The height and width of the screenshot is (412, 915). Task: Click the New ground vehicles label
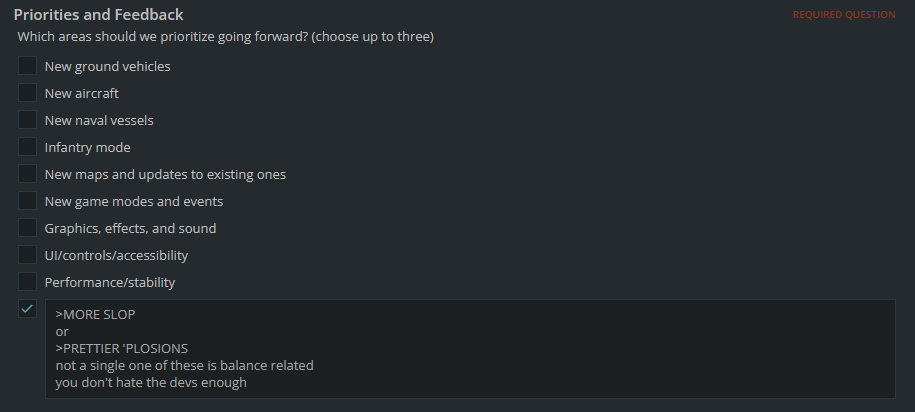(x=107, y=67)
